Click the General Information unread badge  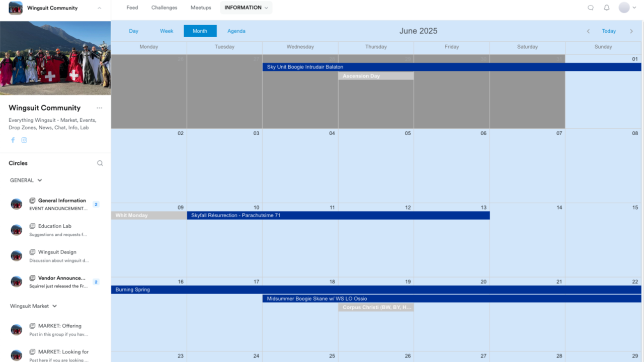(x=96, y=204)
